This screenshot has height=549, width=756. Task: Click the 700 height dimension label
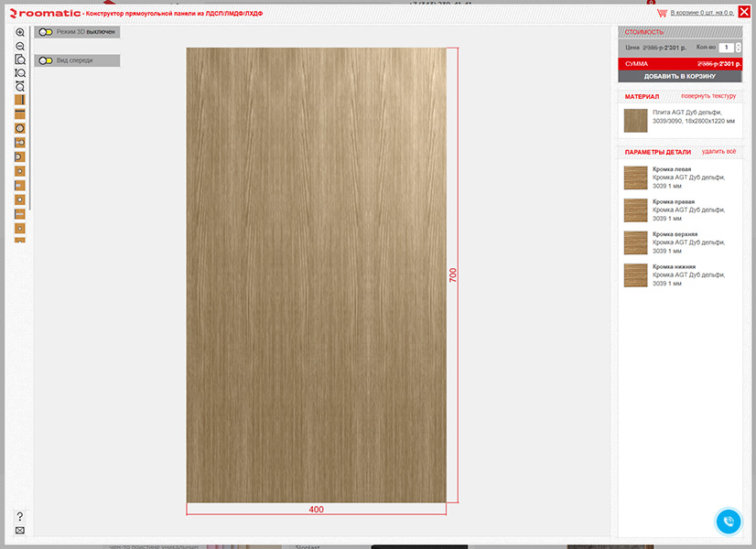[x=453, y=274]
